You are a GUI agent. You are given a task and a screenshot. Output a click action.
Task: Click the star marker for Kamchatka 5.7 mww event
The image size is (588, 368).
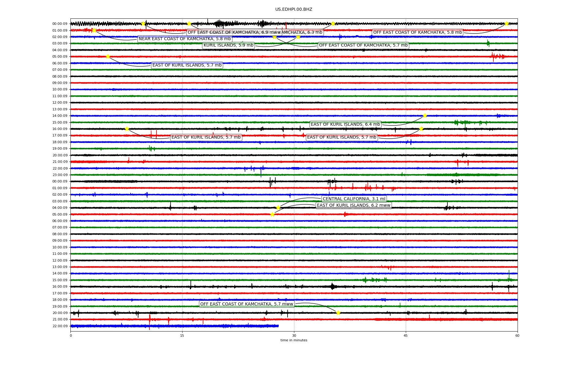pyautogui.click(x=338, y=313)
